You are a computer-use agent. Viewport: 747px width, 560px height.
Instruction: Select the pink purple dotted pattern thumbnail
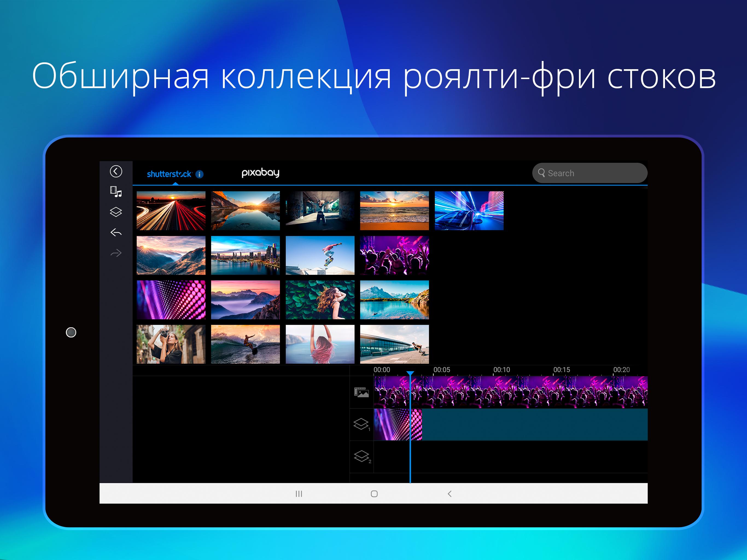(x=171, y=300)
